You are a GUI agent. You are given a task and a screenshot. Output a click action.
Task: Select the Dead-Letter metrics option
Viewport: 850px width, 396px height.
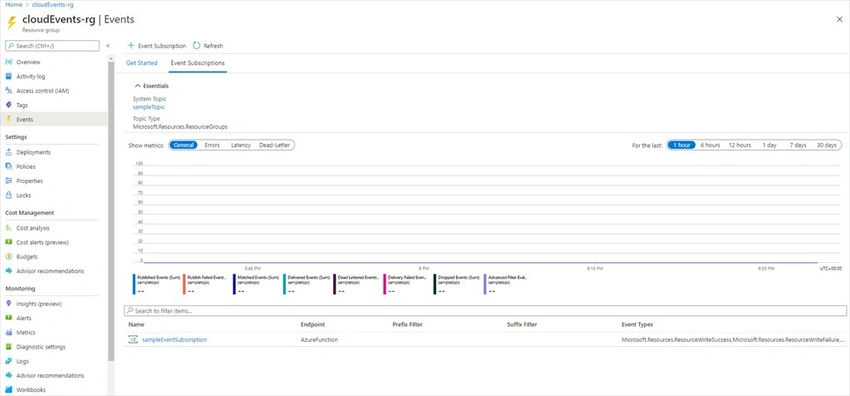pyautogui.click(x=275, y=145)
